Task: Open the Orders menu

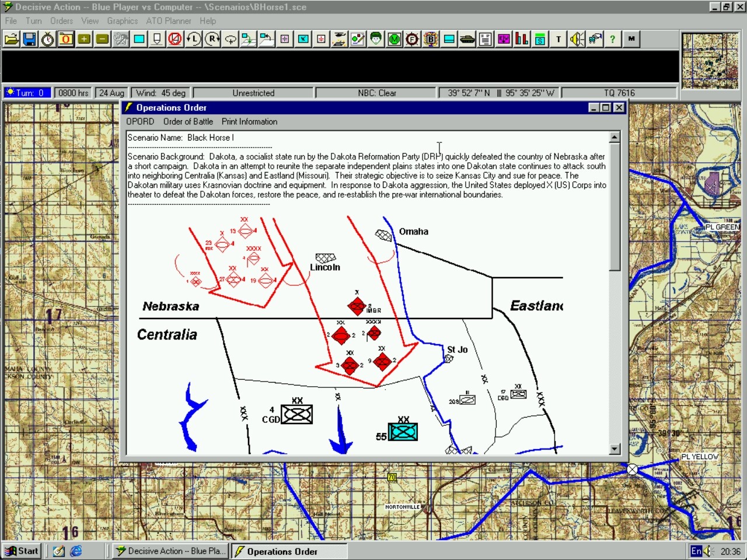Action: pyautogui.click(x=61, y=21)
